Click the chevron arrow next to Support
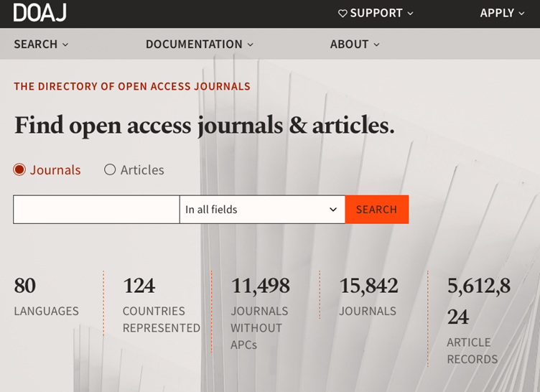The image size is (540, 392). tap(411, 14)
